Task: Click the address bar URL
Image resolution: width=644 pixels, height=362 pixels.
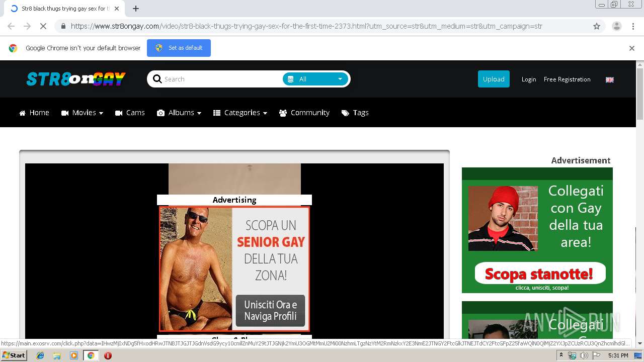Action: click(x=306, y=26)
